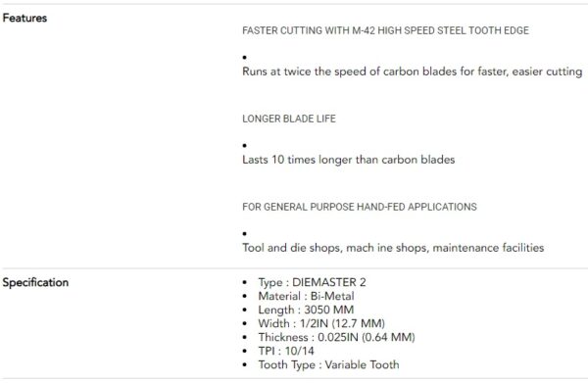Click the bullet above the Runs at twice line
Screen dimensions: 588x383
pos(244,58)
